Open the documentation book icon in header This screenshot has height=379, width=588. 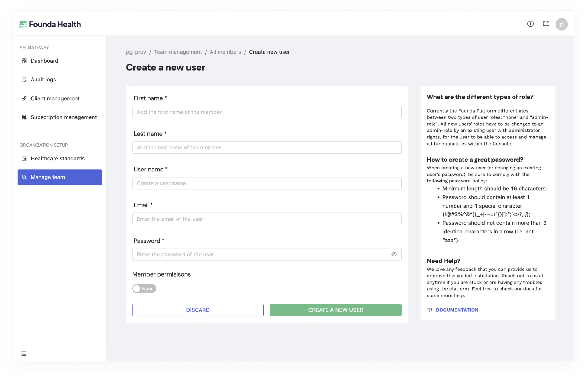pos(546,24)
